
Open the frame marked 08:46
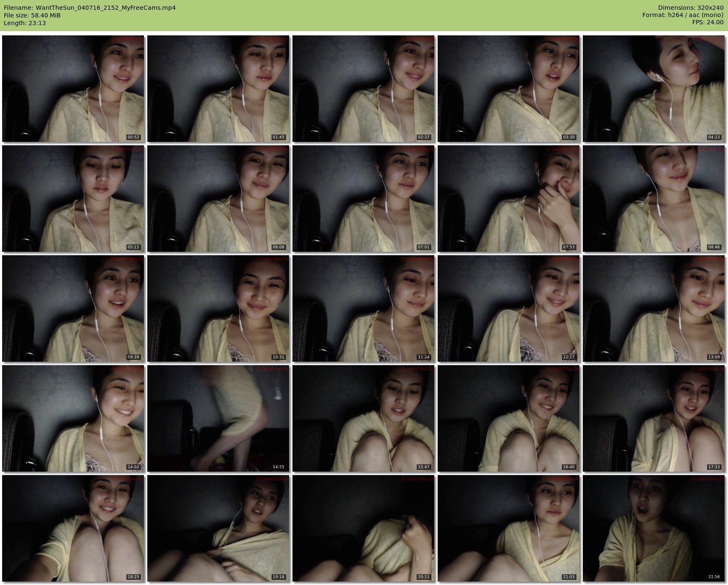653,199
